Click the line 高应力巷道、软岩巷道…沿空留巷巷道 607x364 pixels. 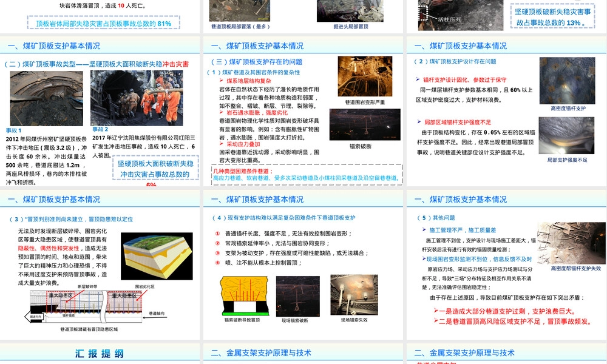coord(306,178)
